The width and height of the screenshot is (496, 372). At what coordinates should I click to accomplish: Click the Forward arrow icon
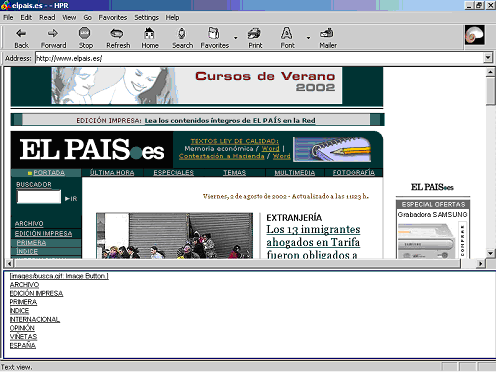click(53, 38)
